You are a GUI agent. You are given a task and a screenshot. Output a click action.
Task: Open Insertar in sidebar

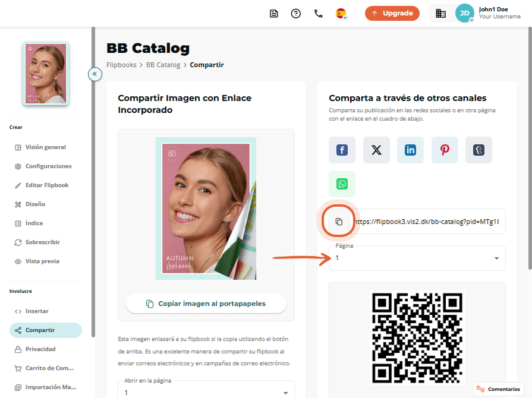(45, 311)
